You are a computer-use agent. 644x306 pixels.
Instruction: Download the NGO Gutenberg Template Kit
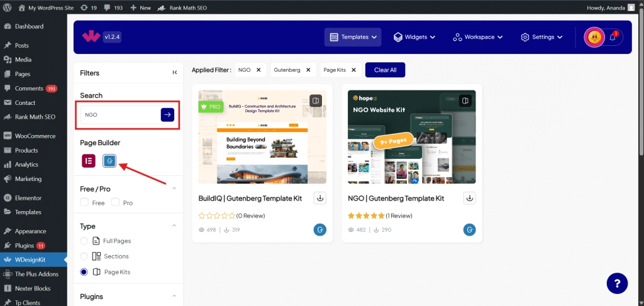pos(470,198)
